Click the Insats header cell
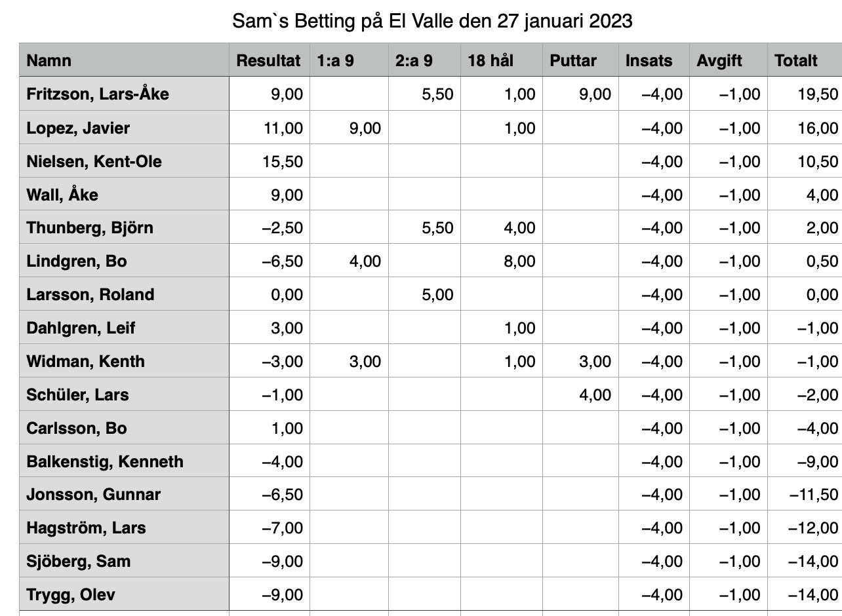This screenshot has height=616, width=842. pos(654,60)
